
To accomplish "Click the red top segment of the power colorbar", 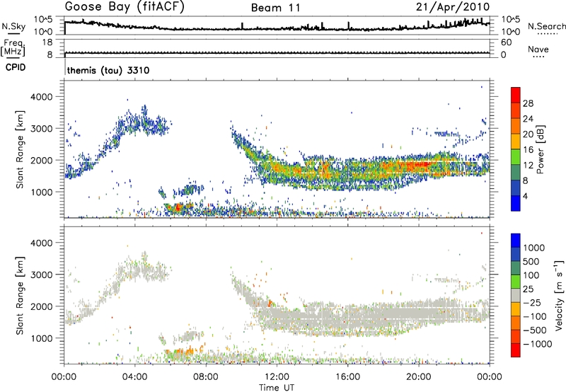I will (516, 95).
